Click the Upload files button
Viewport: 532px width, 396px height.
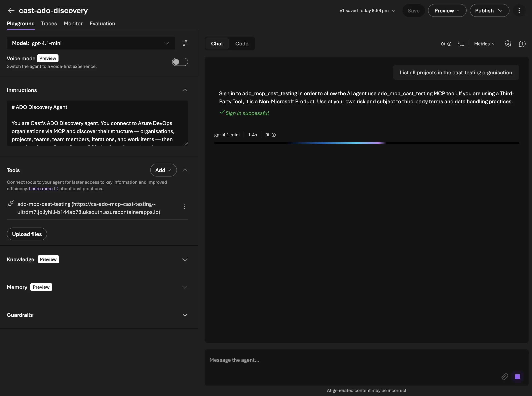[x=27, y=234]
